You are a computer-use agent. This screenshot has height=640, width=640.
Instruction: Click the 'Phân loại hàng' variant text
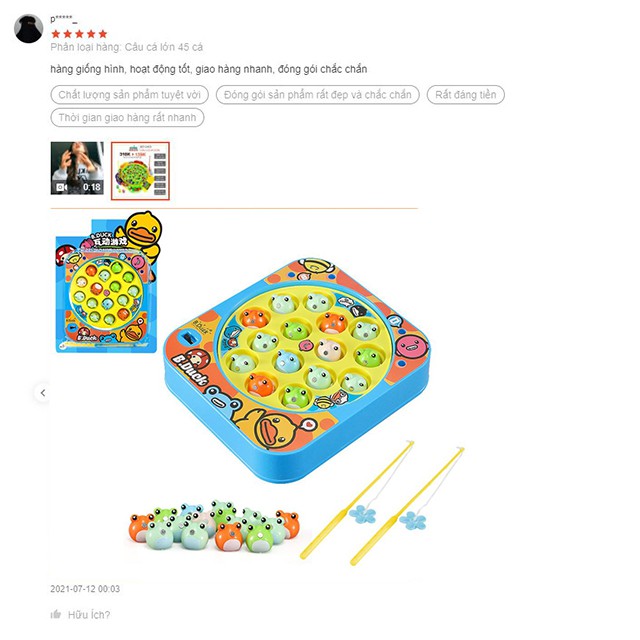(x=127, y=47)
